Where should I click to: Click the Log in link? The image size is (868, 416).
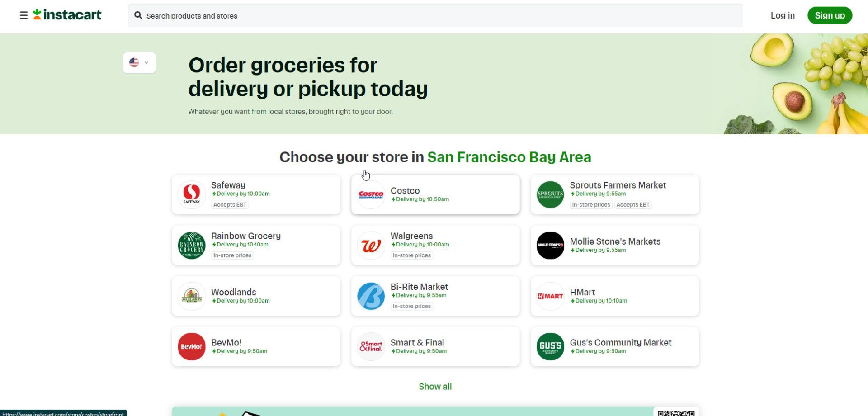tap(783, 15)
